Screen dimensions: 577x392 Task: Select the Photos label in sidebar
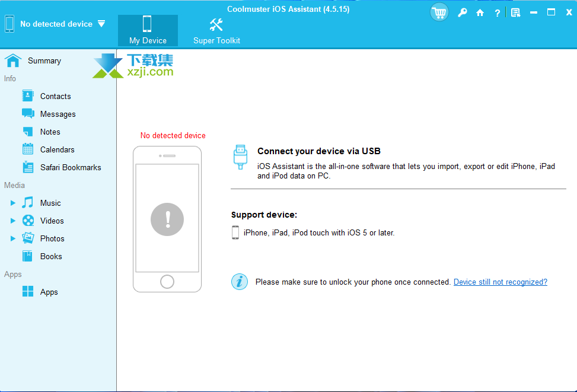(x=52, y=238)
